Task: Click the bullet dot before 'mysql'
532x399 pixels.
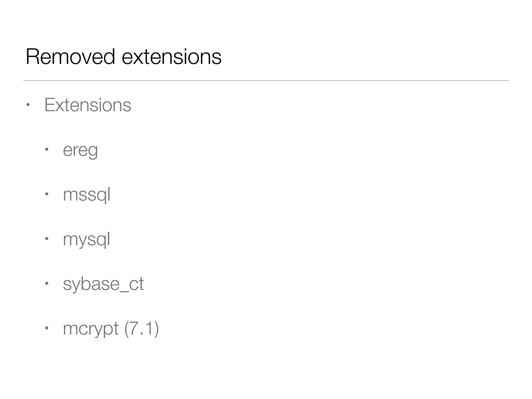Action: 47,239
